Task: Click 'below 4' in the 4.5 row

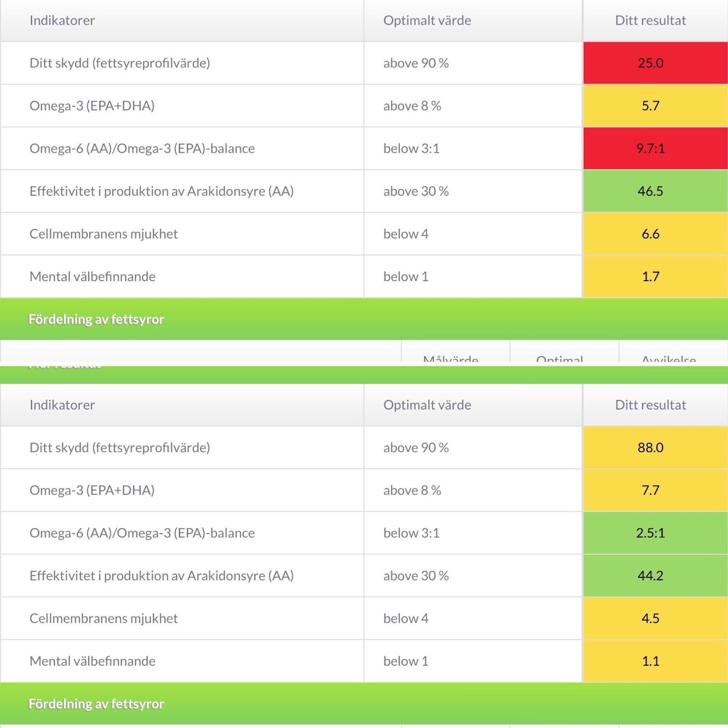Action: tap(406, 618)
